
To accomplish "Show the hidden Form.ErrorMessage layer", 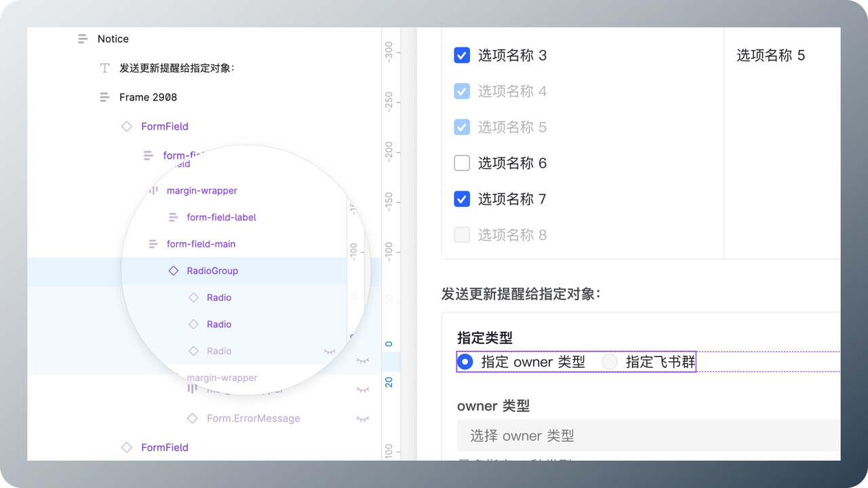I will point(362,418).
